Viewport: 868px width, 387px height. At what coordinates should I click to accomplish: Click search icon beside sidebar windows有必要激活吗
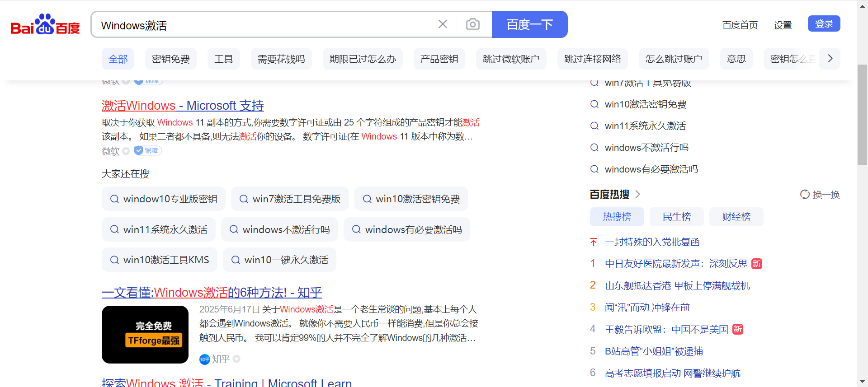594,169
